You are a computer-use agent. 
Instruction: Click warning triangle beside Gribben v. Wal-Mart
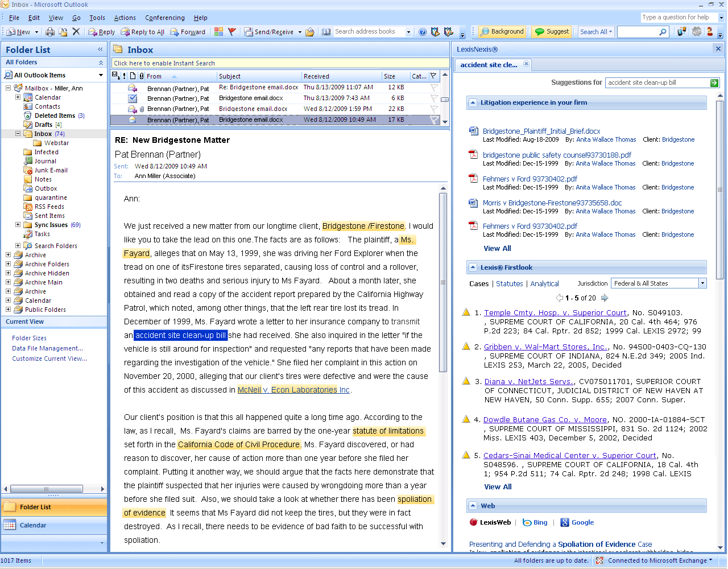click(466, 346)
